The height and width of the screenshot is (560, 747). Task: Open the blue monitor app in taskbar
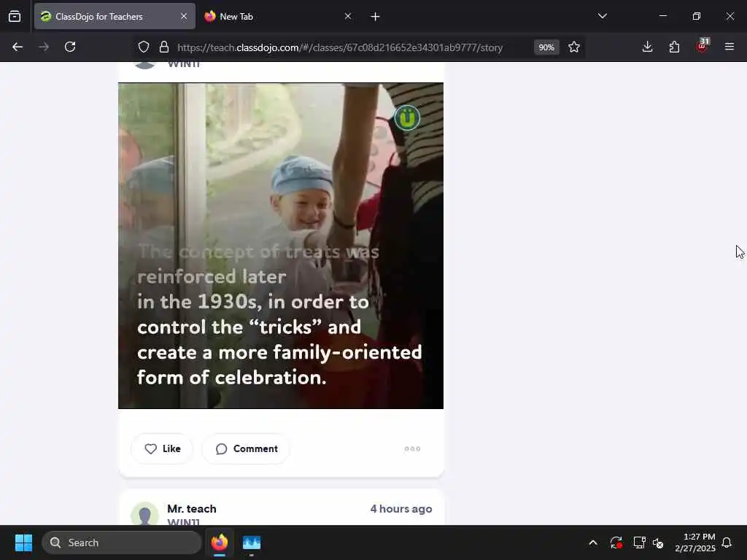click(252, 542)
